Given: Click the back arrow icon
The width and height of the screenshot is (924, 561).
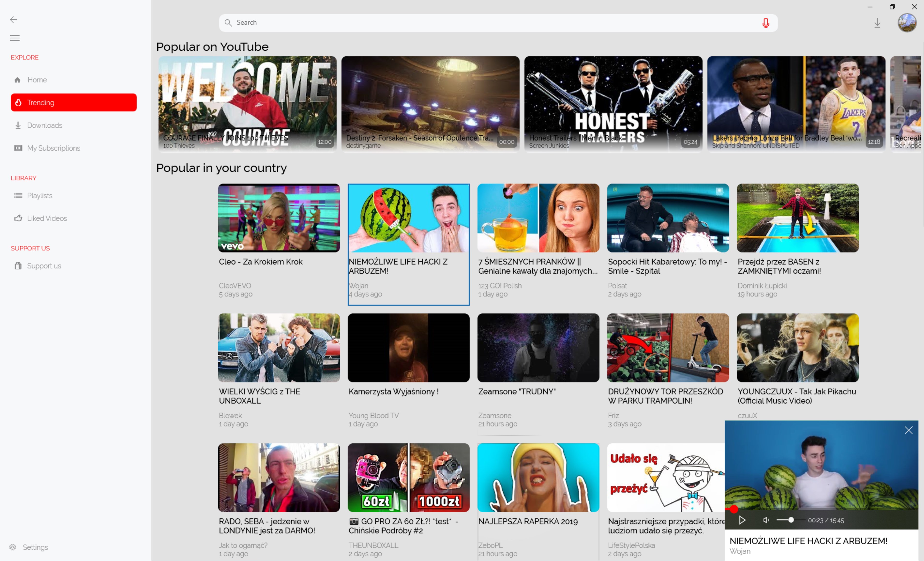Looking at the screenshot, I should click(14, 20).
